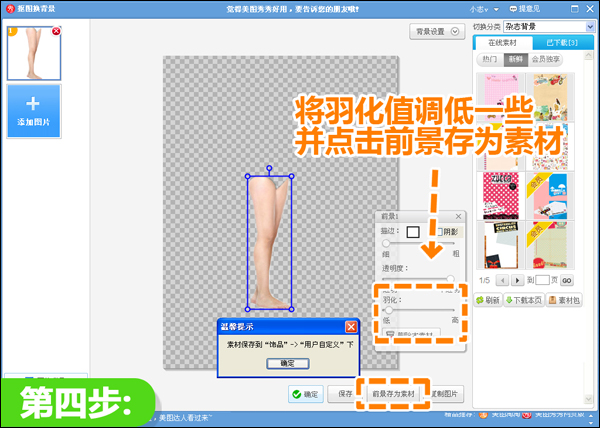Go to previous page of materials

(503, 281)
